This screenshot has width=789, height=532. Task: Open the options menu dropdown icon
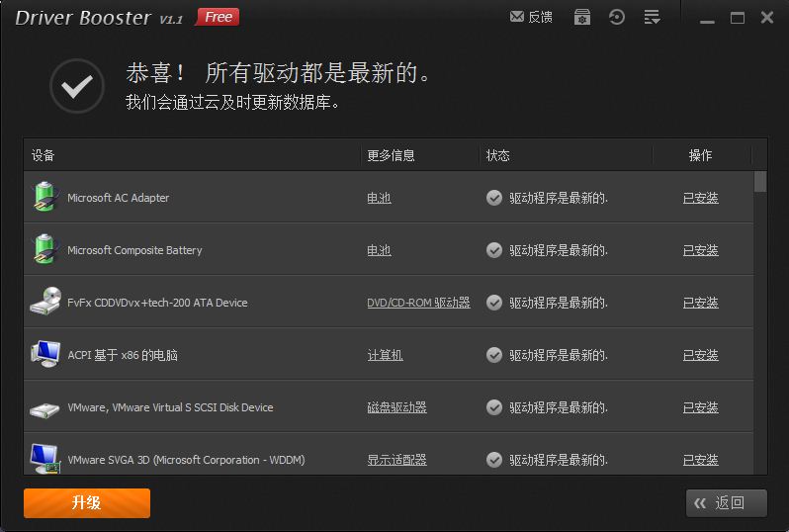pos(652,18)
